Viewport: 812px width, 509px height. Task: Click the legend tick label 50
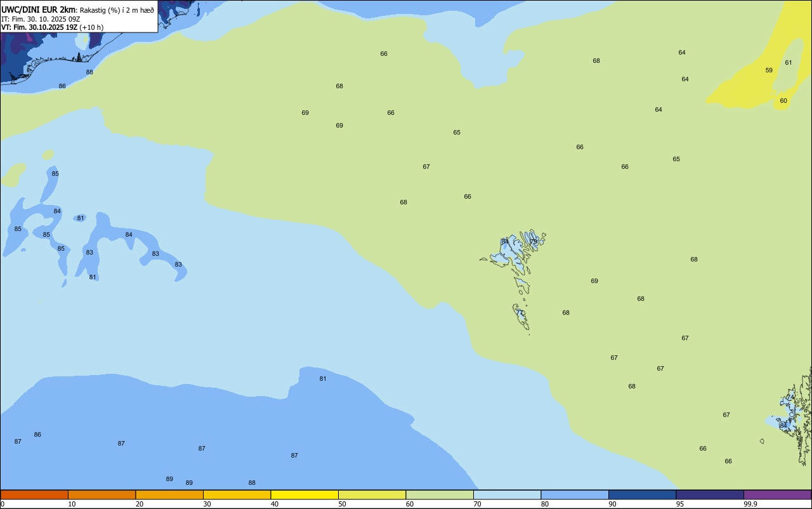342,504
